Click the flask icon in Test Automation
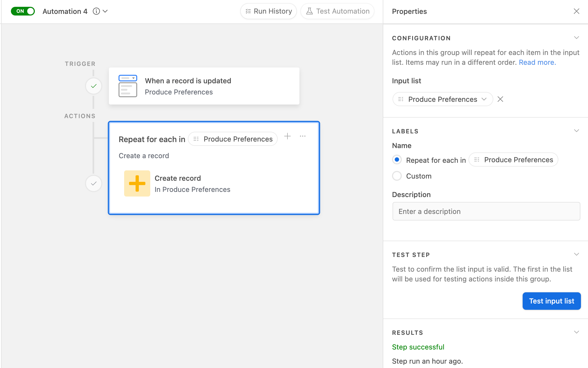Image resolution: width=588 pixels, height=368 pixels. click(310, 11)
